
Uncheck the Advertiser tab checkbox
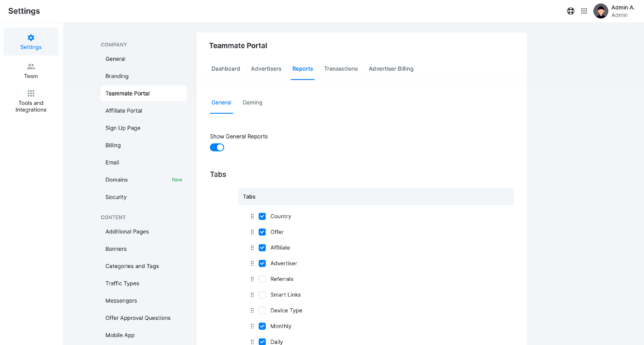tap(262, 263)
